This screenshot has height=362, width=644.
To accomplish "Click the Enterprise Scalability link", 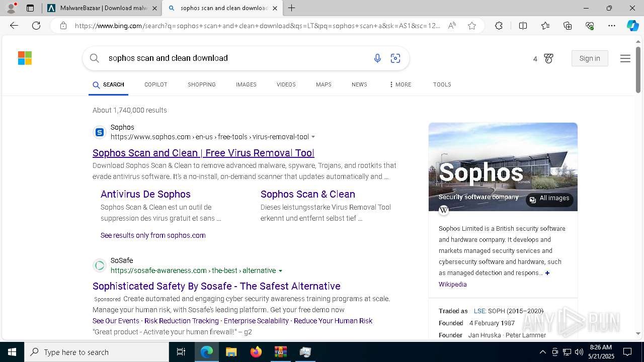I will pos(256,321).
